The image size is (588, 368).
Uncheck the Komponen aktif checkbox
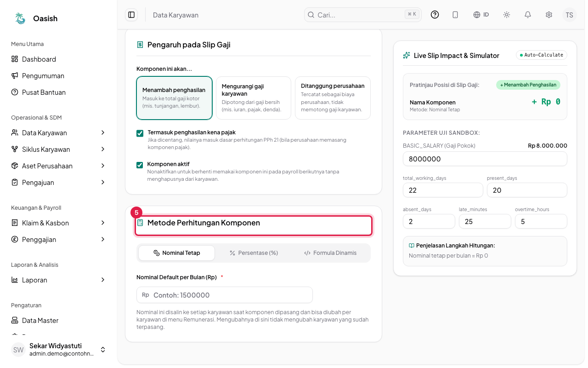click(x=140, y=165)
